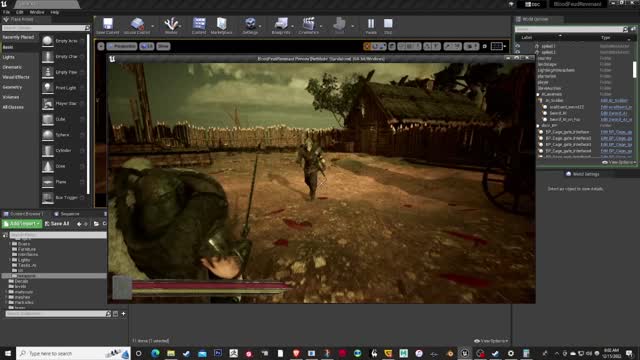This screenshot has height=360, width=640.
Task: Toggle visibility eye of second spline1 row
Action: point(518,52)
